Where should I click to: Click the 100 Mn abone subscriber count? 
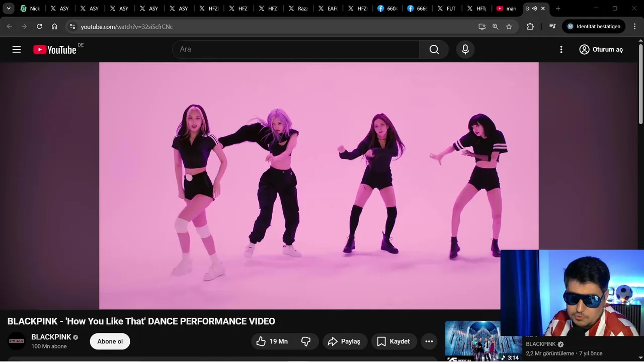click(49, 346)
